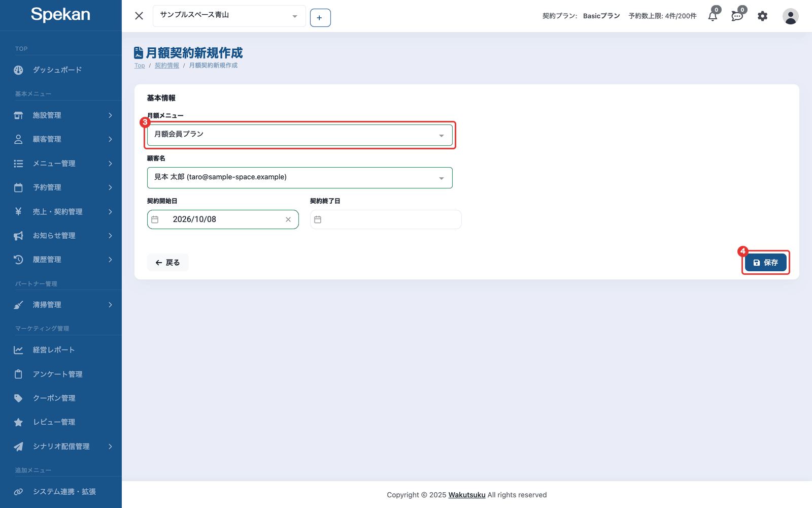This screenshot has height=508, width=812.
Task: Clear the contract start date
Action: tap(288, 219)
